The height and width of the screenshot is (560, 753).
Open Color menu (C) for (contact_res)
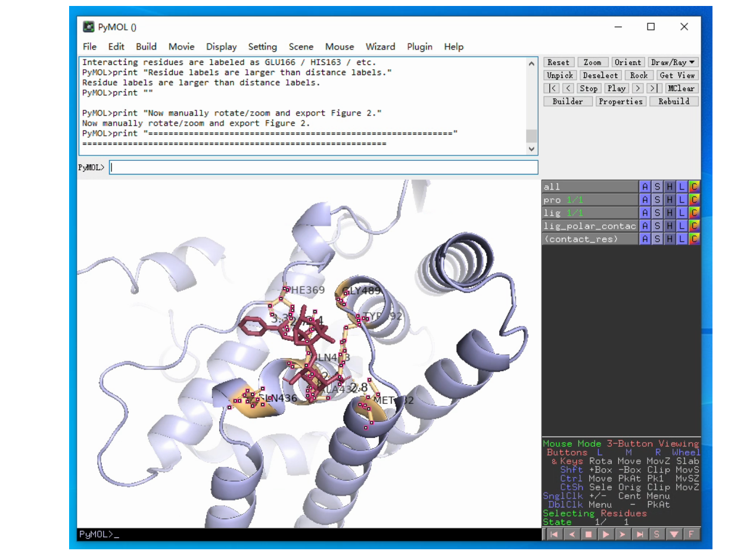tap(694, 239)
